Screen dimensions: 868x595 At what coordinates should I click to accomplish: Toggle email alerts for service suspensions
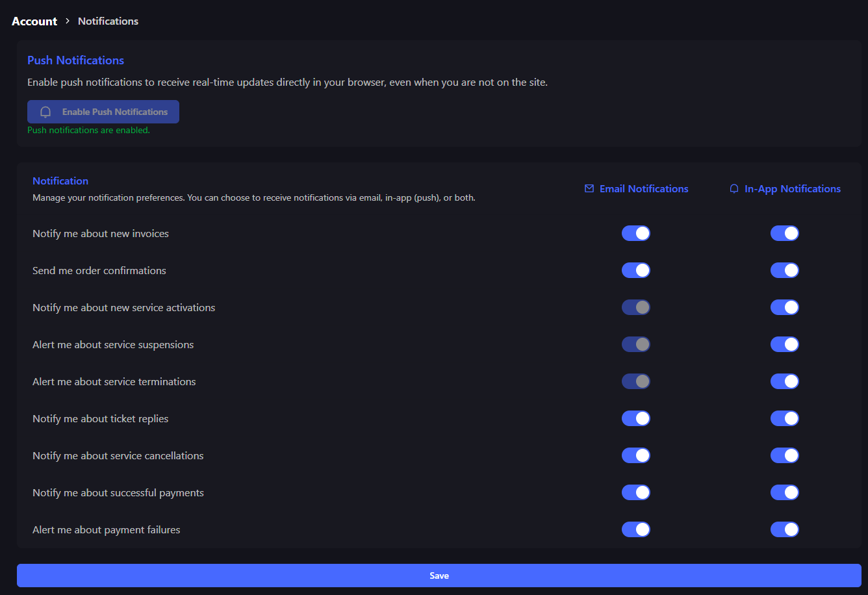coord(635,344)
